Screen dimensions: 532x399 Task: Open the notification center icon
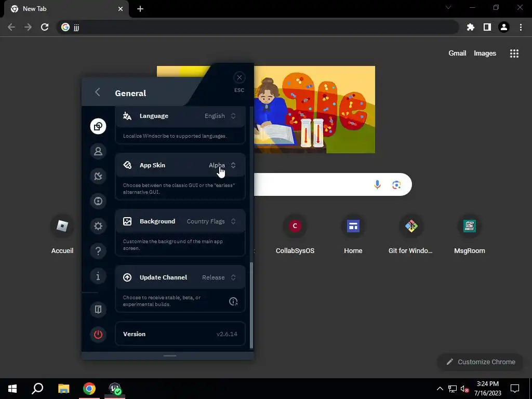[x=515, y=389]
